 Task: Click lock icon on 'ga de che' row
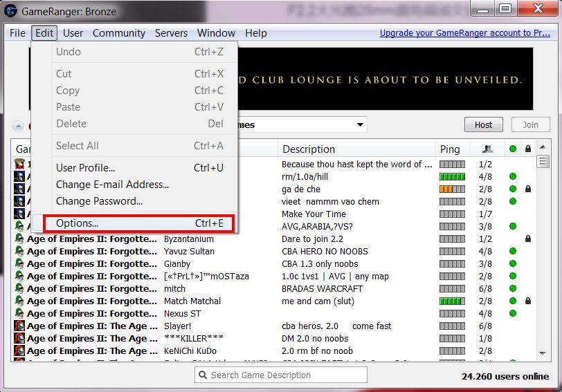click(528, 189)
